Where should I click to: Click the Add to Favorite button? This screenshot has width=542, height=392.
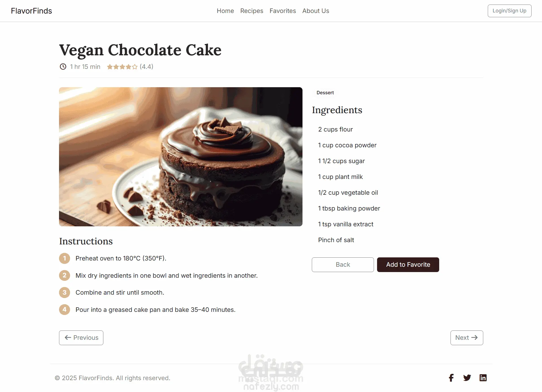408,265
